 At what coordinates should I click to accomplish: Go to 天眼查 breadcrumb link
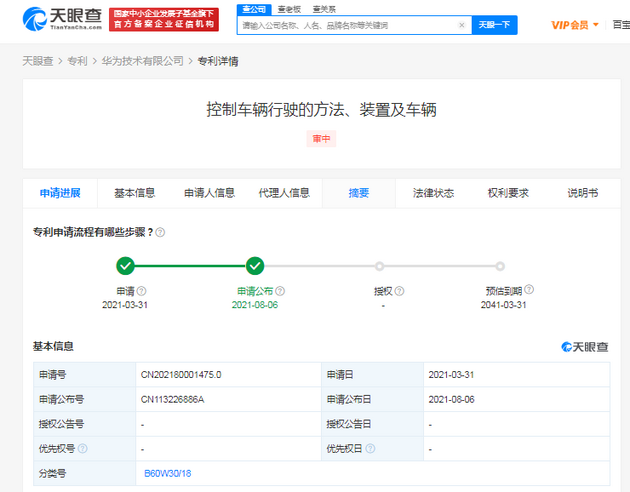(x=38, y=61)
